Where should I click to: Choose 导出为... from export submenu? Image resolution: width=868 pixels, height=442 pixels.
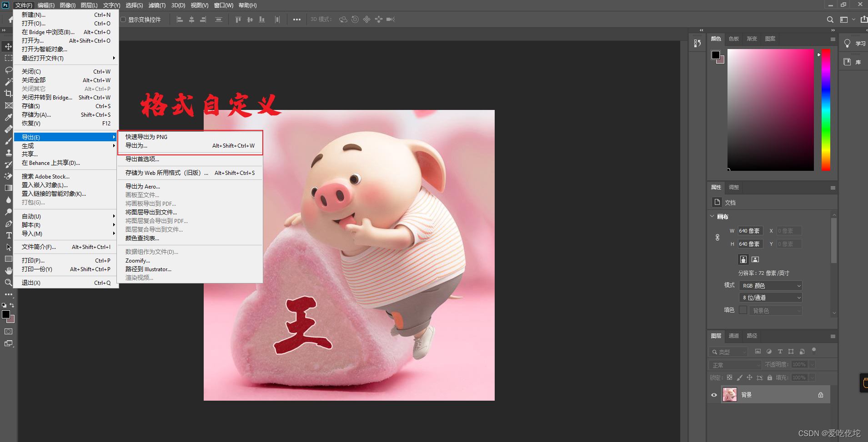point(190,146)
